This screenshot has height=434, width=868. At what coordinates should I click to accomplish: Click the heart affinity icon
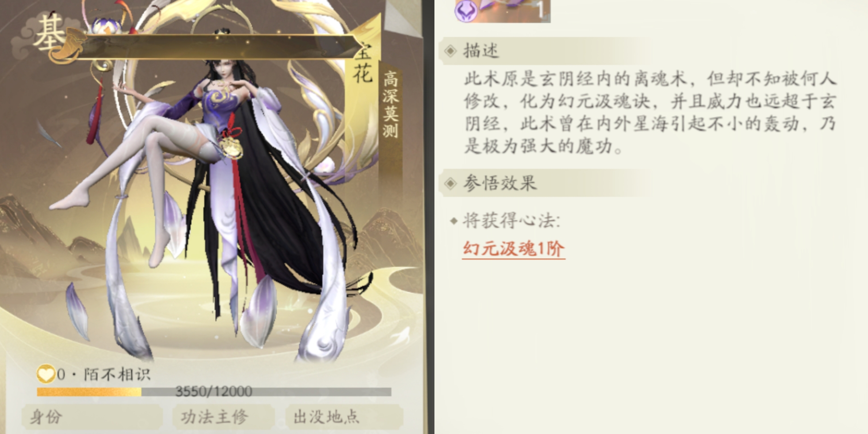[46, 374]
